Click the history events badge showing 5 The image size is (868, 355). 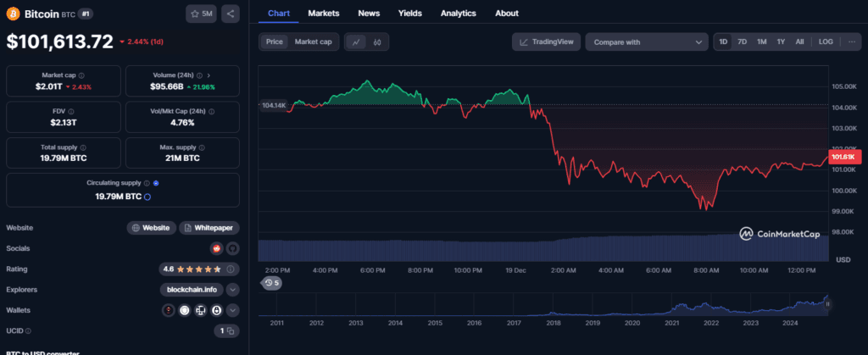click(271, 283)
